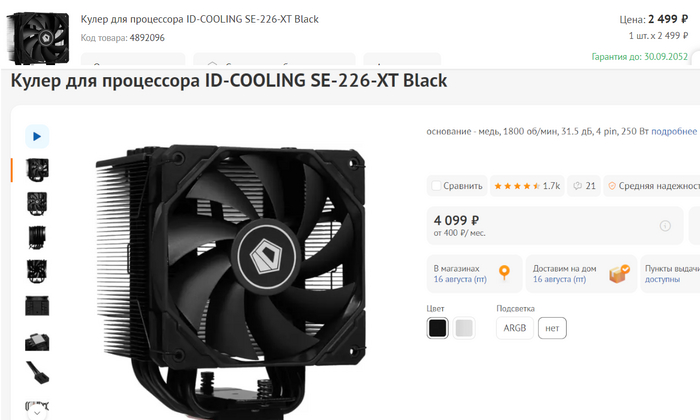The width and height of the screenshot is (700, 420).
Task: Expand more thumbnails with down chevron
Action: [x=37, y=413]
